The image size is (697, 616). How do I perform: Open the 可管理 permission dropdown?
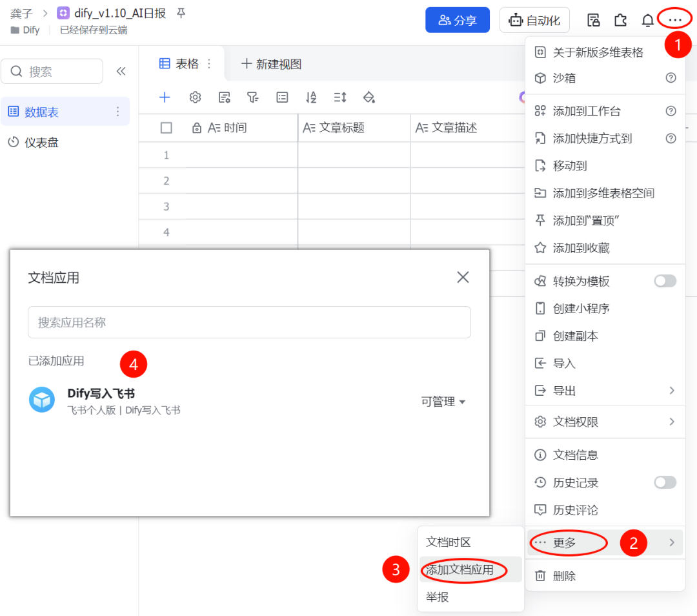click(443, 401)
